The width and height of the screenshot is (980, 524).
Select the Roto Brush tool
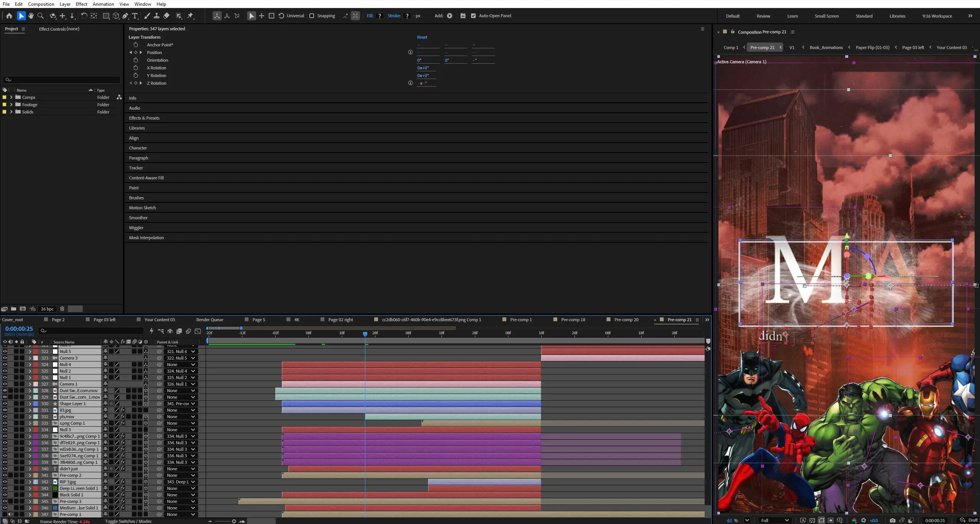click(179, 16)
